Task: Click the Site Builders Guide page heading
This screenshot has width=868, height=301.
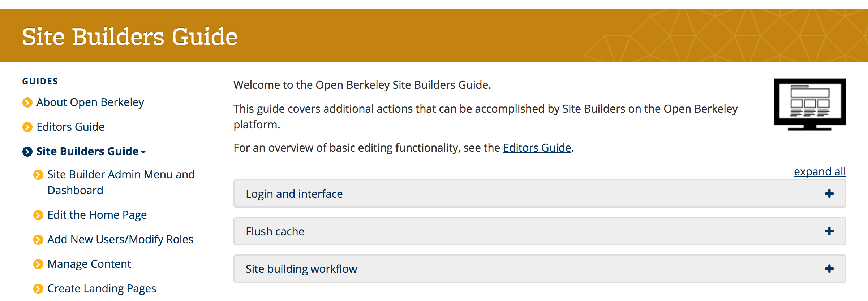Action: pos(130,37)
